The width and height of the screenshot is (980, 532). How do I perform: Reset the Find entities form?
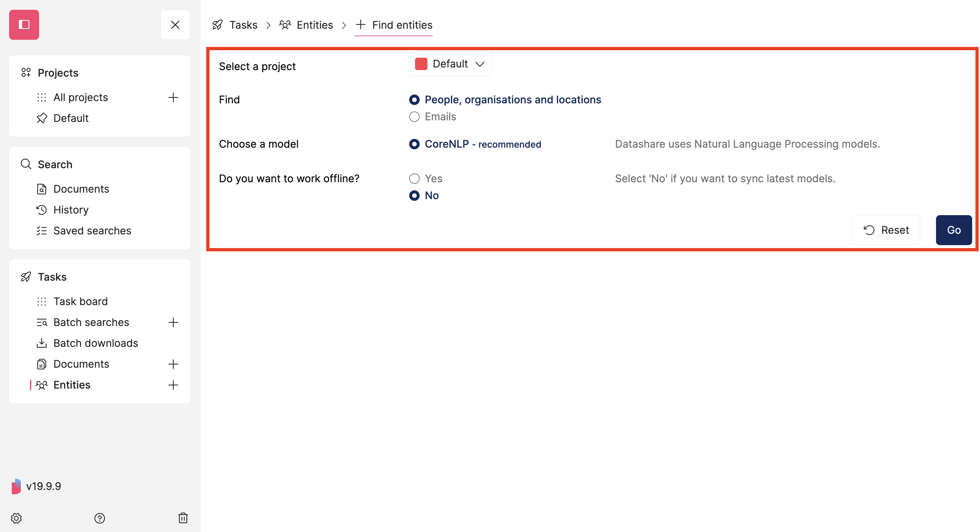tap(886, 230)
